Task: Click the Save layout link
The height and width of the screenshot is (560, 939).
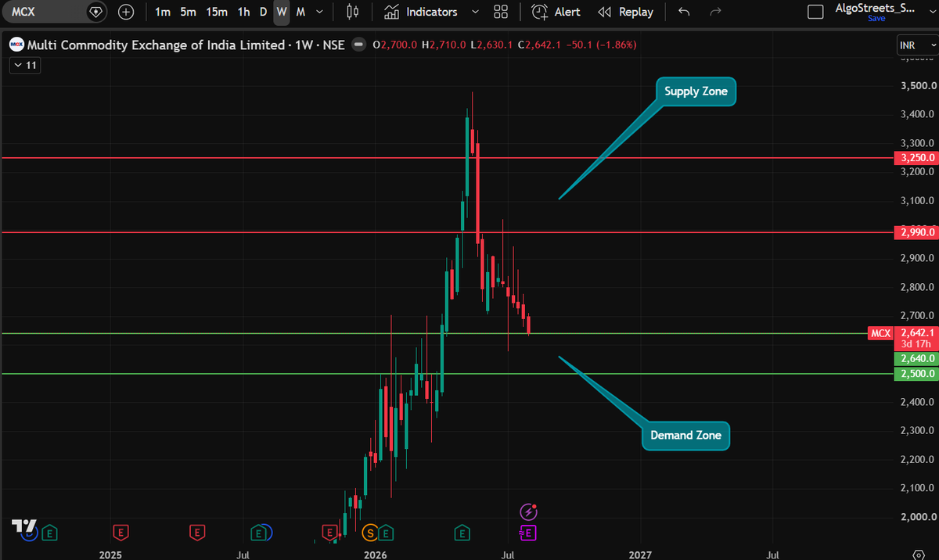Action: click(876, 18)
